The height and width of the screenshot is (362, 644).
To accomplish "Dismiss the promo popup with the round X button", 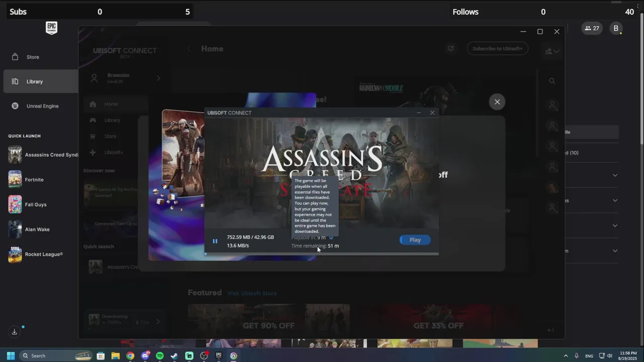I will tap(497, 102).
